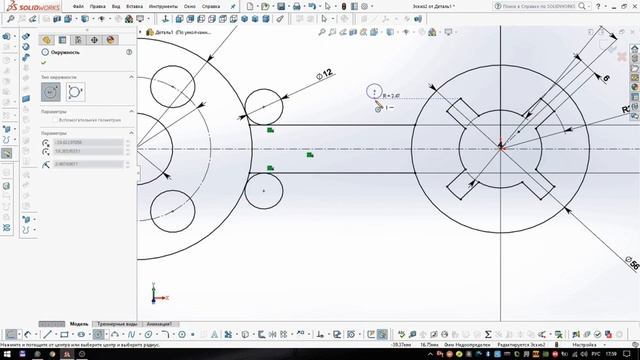The width and height of the screenshot is (640, 360).
Task: Open the Arc tool dropdown arrow
Action: (122, 335)
